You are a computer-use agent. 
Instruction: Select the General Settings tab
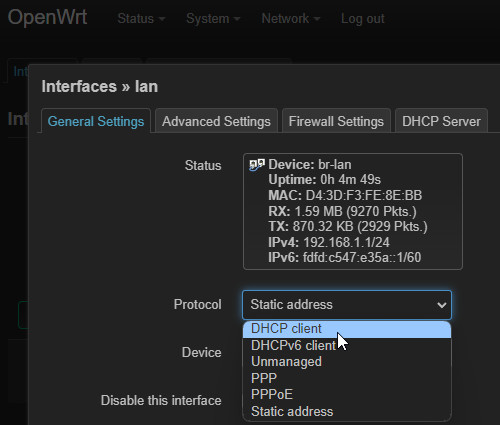(96, 121)
